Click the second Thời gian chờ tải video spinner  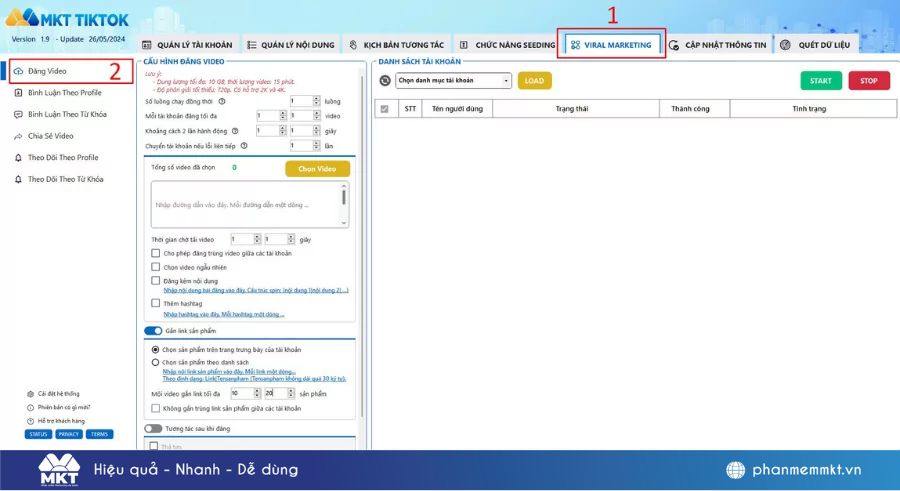[291, 239]
